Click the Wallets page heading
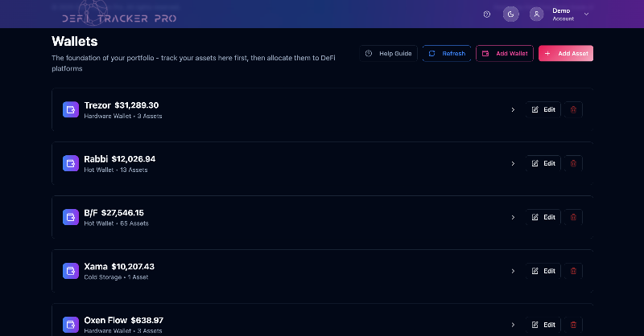 (75, 42)
